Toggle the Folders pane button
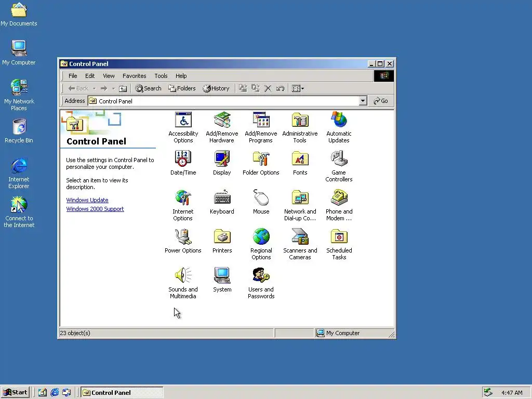 click(x=182, y=88)
